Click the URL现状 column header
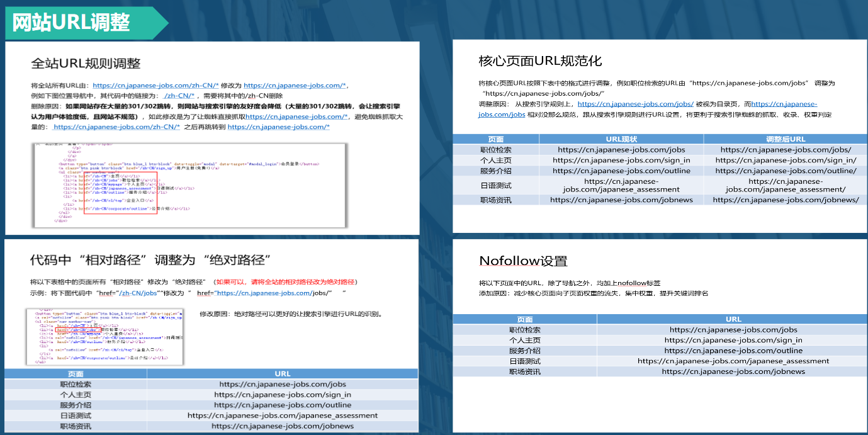868x435 pixels. [x=621, y=139]
